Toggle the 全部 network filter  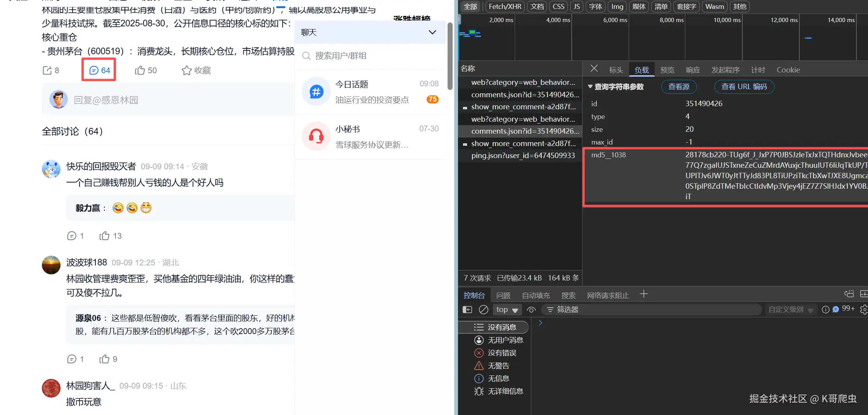[470, 7]
